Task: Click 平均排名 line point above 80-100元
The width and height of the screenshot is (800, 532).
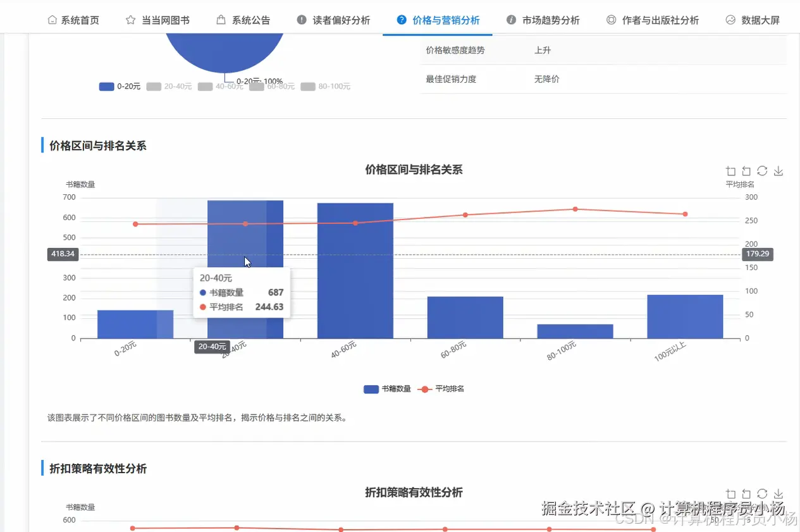Action: [575, 209]
